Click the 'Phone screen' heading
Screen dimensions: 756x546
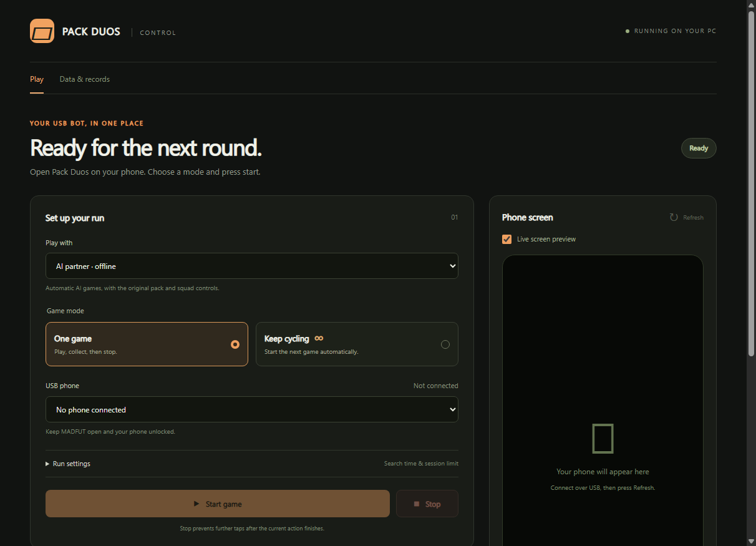tap(528, 217)
